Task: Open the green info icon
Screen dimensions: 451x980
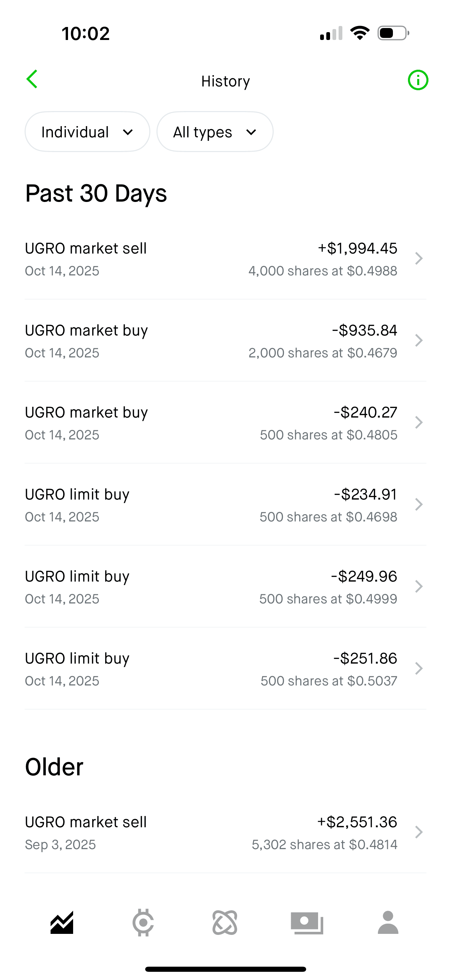Action: [418, 80]
